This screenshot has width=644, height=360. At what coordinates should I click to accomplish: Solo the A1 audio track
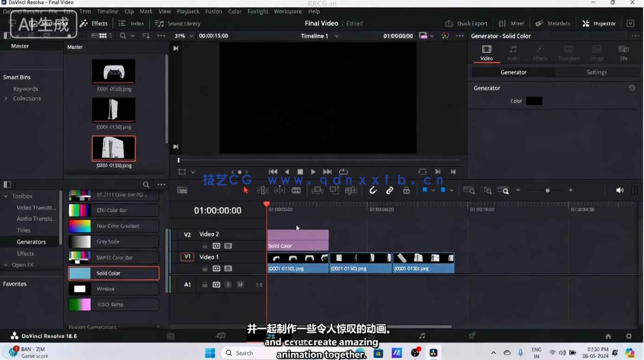(x=229, y=284)
